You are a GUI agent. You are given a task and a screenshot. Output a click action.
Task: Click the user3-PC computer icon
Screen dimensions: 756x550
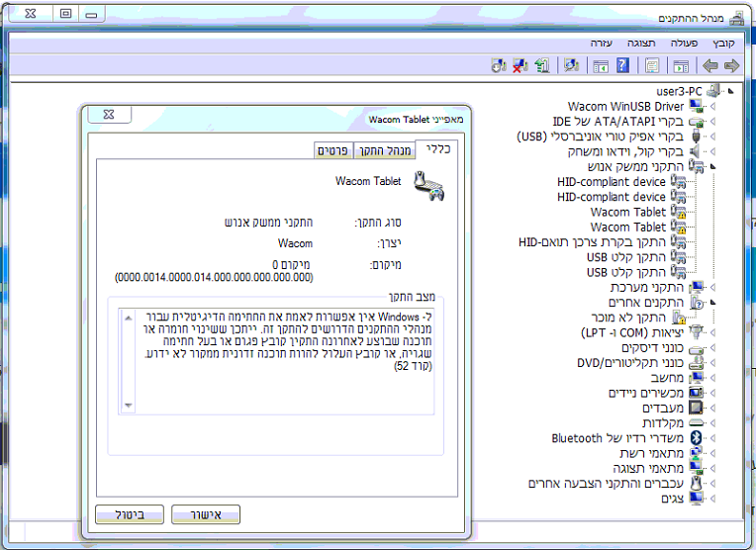click(x=713, y=91)
